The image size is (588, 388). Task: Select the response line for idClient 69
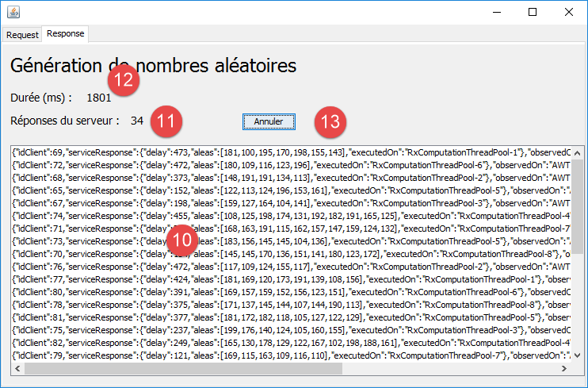point(285,152)
